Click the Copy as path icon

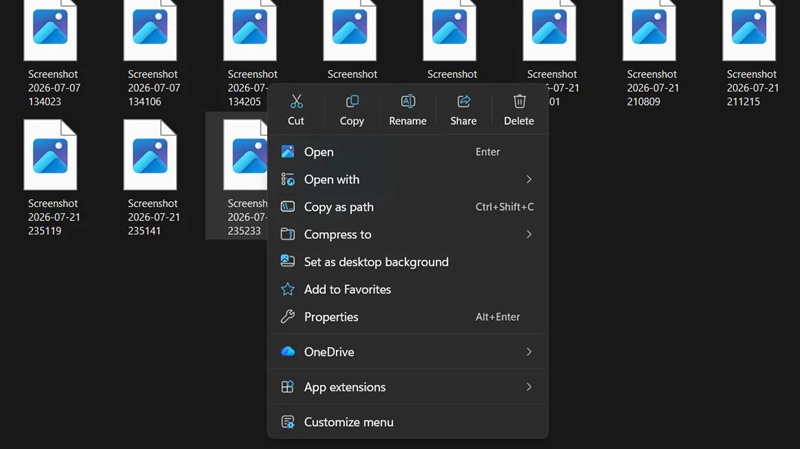(x=288, y=207)
